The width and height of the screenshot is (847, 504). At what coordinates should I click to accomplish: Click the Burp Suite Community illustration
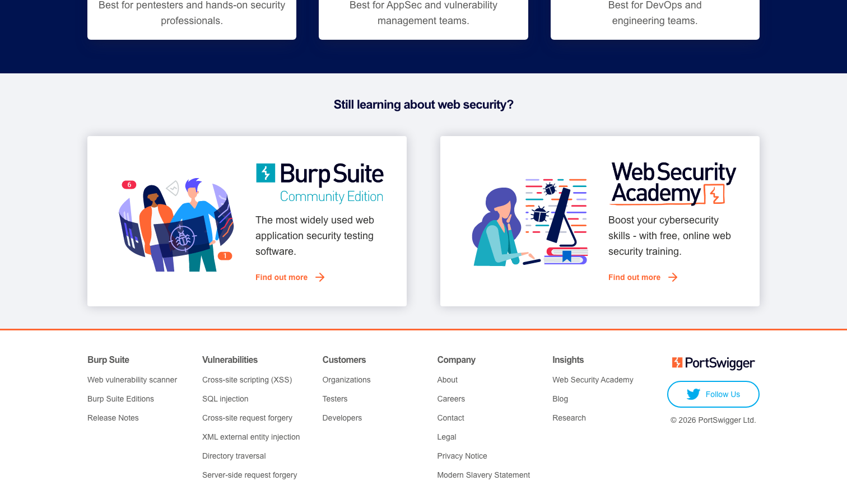point(176,225)
